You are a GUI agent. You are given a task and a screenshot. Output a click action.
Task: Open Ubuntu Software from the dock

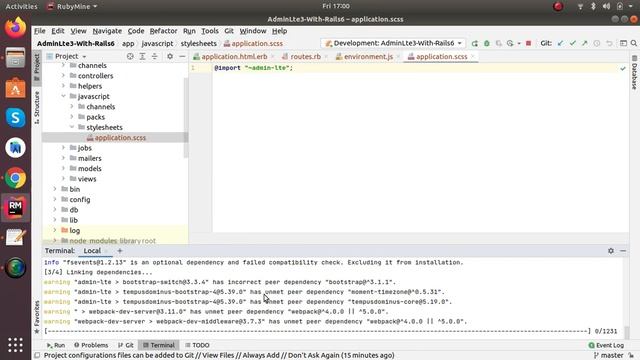(x=16, y=88)
